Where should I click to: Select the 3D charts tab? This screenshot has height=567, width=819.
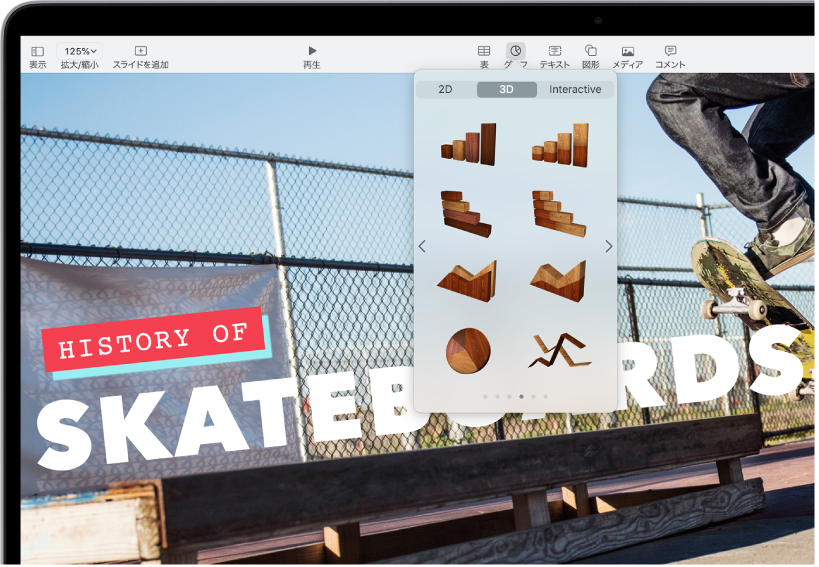(506, 89)
